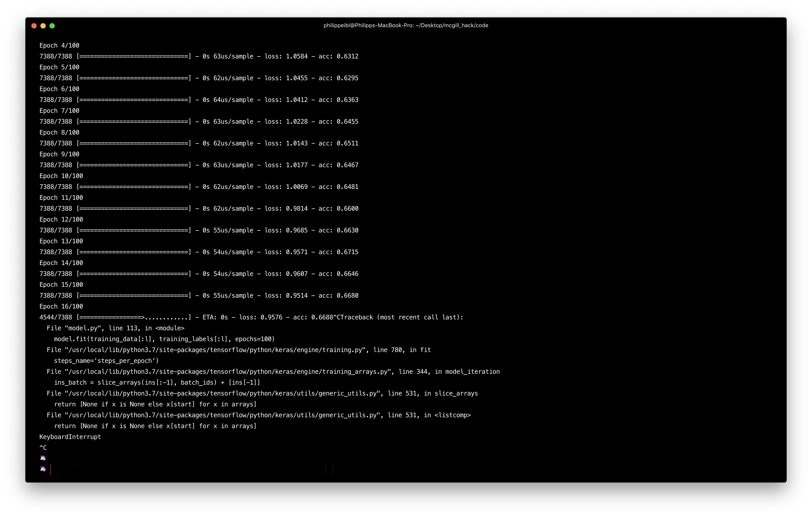Click the standalone ^C line

click(x=43, y=448)
